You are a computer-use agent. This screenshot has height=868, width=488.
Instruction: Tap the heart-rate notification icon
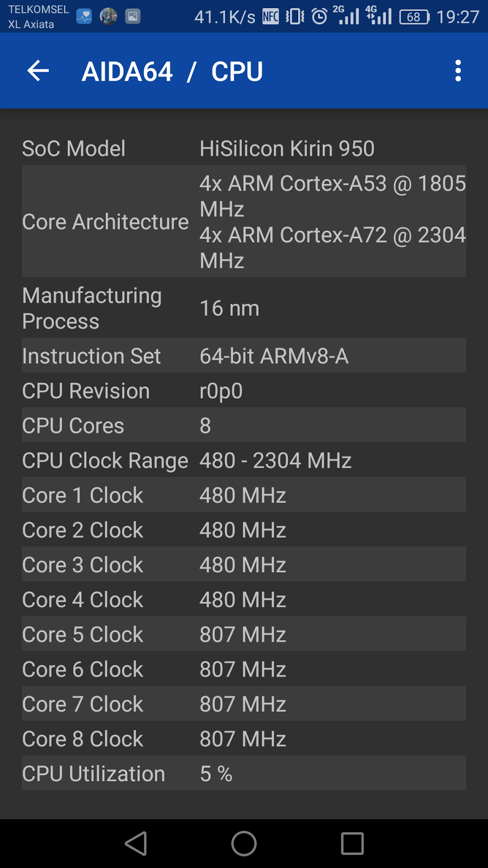pos(84,17)
